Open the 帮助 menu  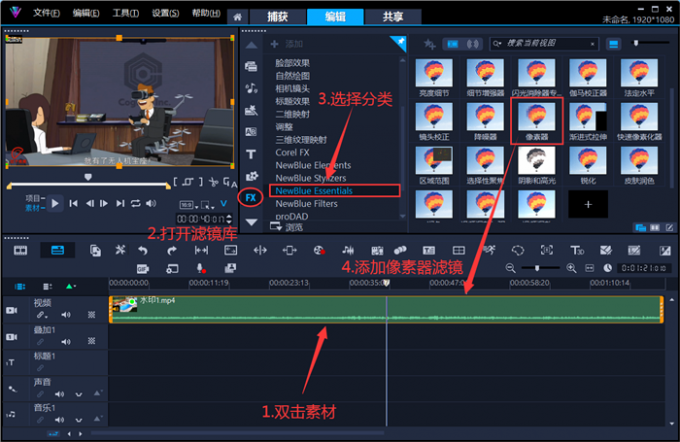coord(206,13)
